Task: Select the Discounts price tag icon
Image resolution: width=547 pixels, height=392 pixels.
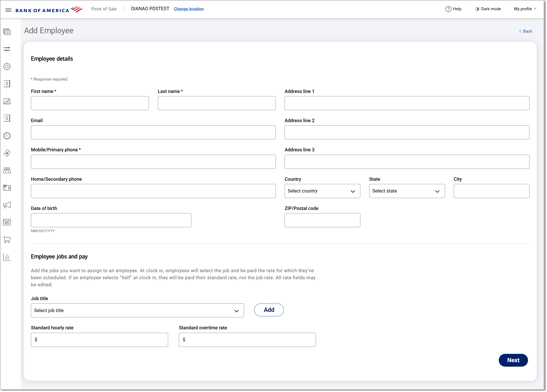Action: [x=7, y=153]
